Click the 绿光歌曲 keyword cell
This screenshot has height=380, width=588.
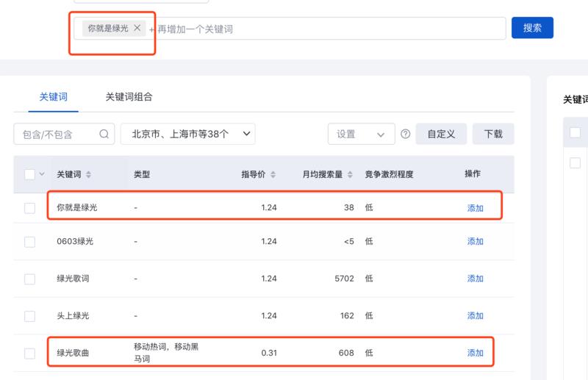pos(73,353)
